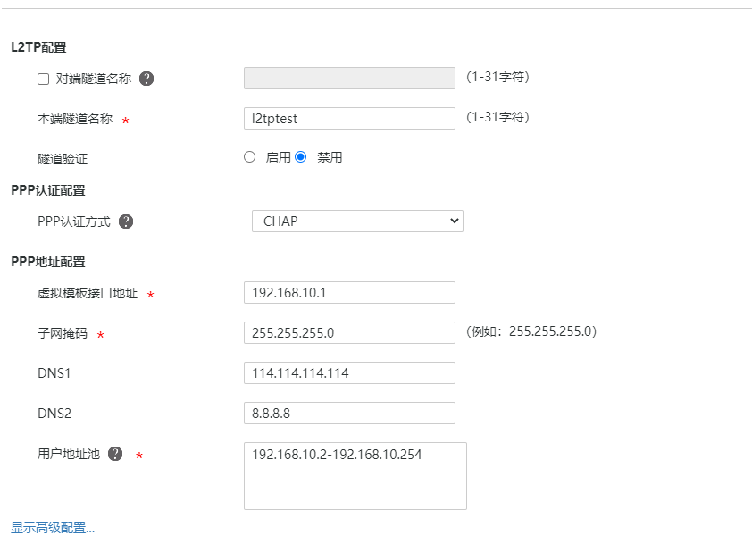Viewport: 752px width, 560px height.
Task: Click 显示高级配置 link
Action: tap(53, 528)
